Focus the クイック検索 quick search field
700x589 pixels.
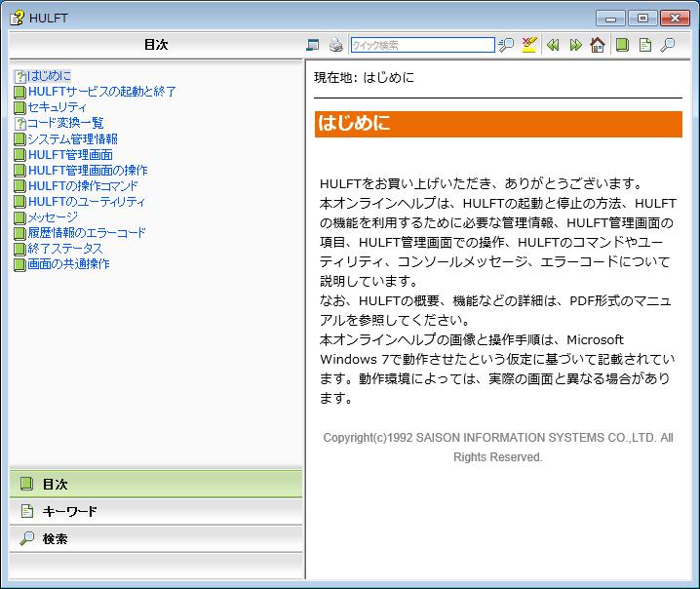[x=422, y=45]
